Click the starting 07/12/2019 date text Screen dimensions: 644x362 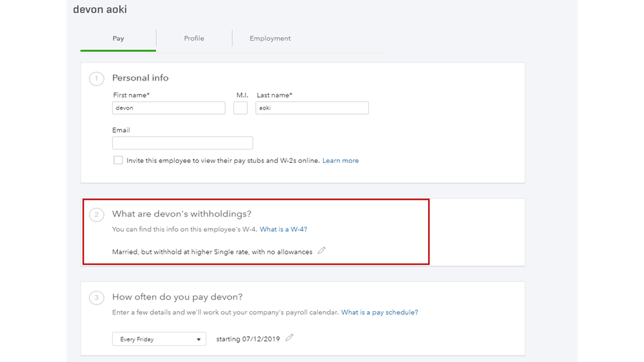248,339
